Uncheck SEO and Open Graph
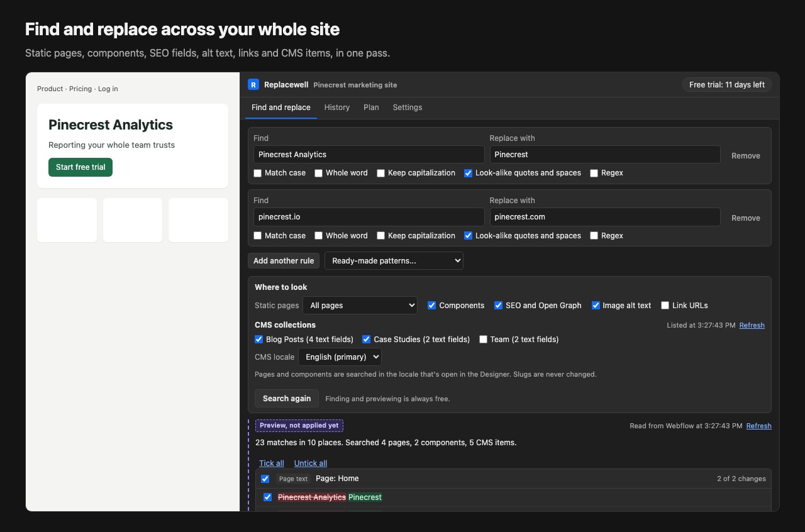The height and width of the screenshot is (532, 805). tap(499, 306)
